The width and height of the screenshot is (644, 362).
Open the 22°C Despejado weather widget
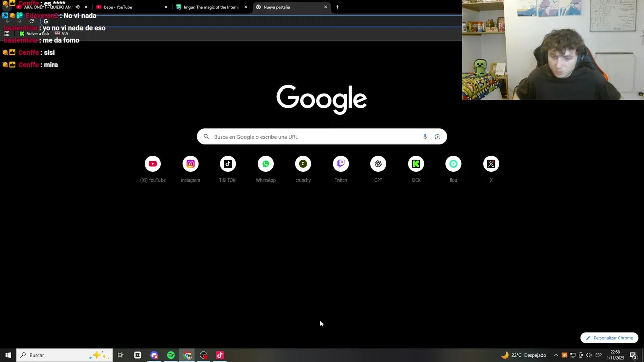point(523,355)
